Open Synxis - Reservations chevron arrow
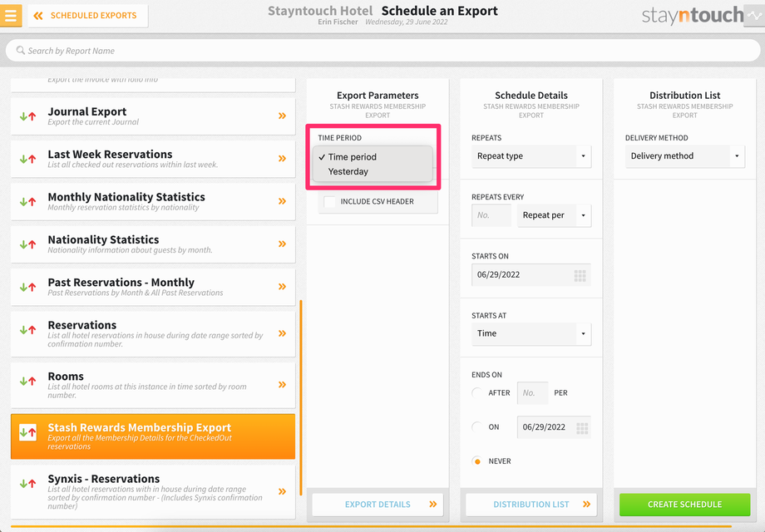 pos(282,491)
